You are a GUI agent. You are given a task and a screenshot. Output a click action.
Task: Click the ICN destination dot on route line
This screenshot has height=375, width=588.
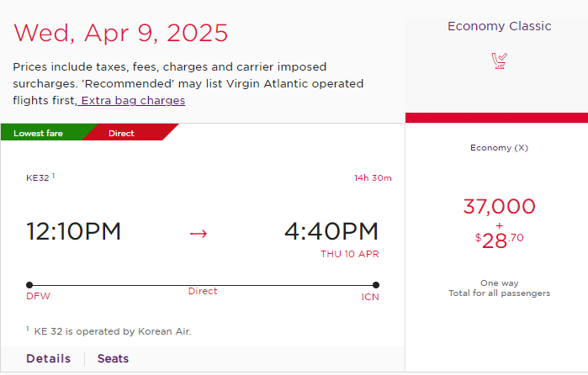(376, 285)
